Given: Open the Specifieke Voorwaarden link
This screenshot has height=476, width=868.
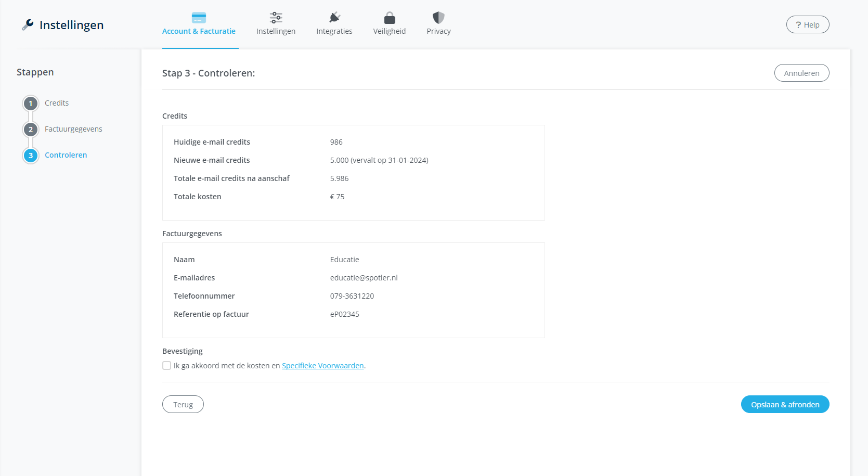Looking at the screenshot, I should (322, 366).
